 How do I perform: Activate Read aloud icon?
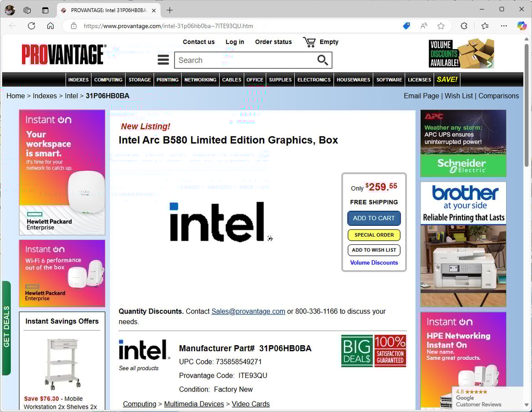[424, 26]
